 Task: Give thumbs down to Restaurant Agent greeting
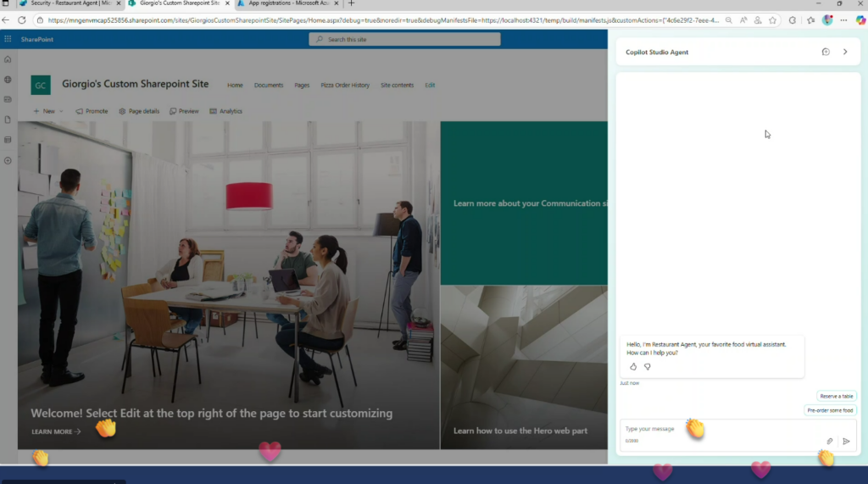click(x=647, y=366)
